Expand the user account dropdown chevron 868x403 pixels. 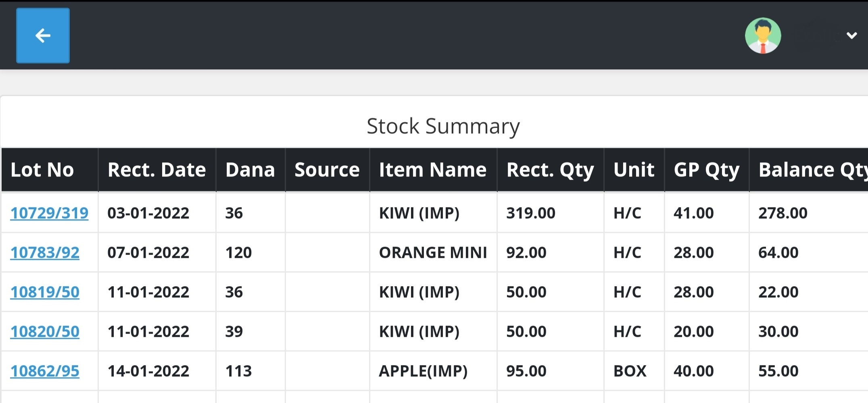tap(851, 35)
